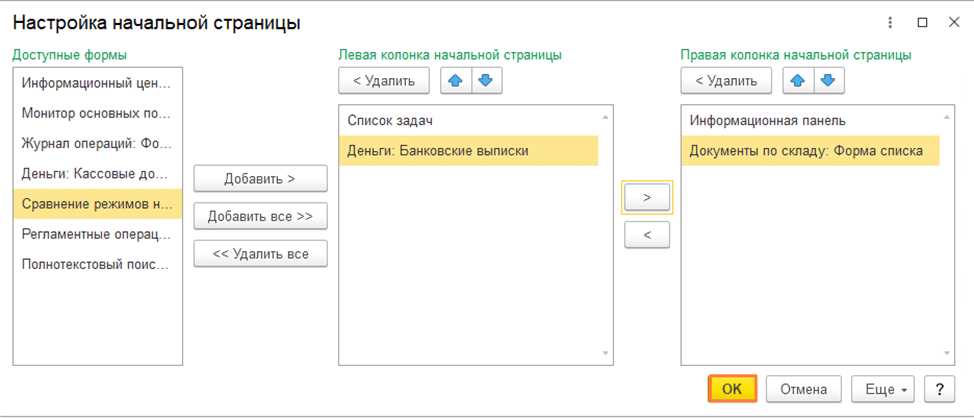
Task: Click the move up arrow for right column
Action: (x=798, y=81)
